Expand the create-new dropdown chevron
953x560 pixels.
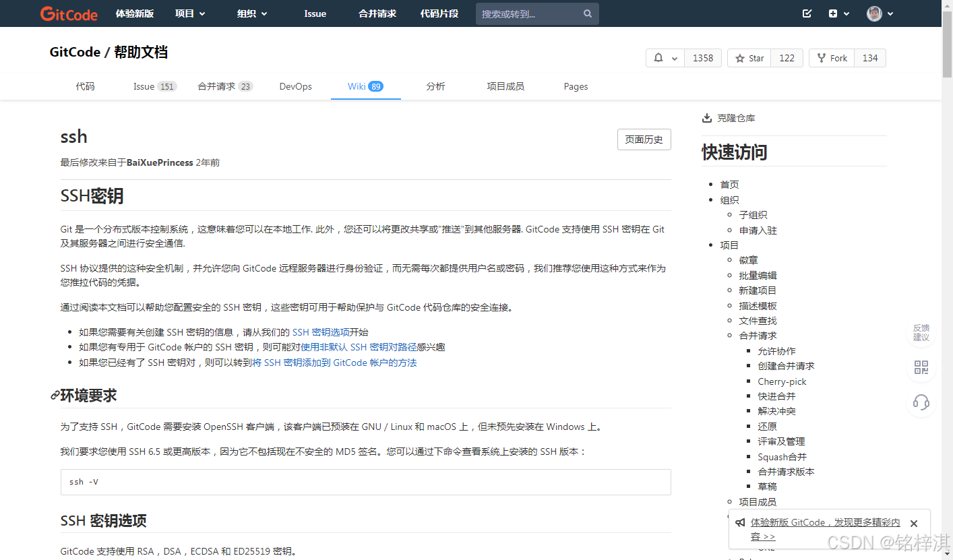(847, 13)
